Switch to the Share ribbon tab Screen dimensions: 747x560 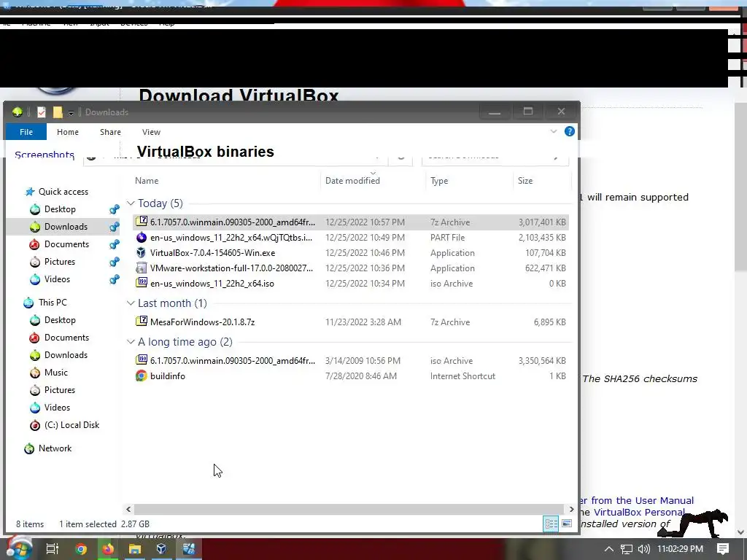pyautogui.click(x=110, y=132)
